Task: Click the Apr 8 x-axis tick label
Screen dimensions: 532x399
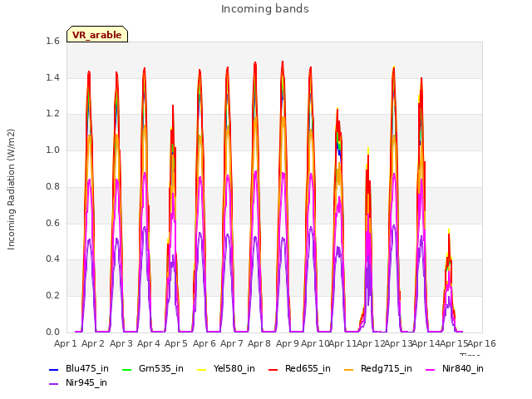Action: (259, 343)
